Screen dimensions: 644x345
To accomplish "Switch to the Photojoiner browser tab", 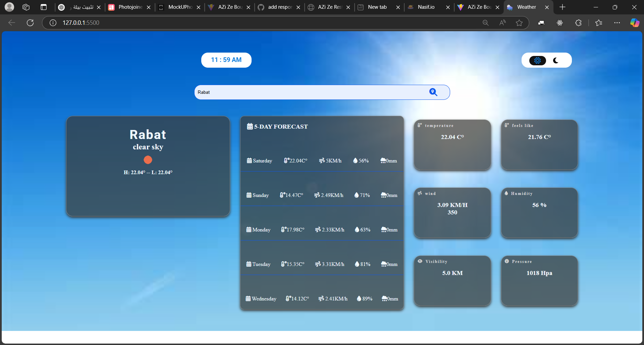I will [x=130, y=7].
